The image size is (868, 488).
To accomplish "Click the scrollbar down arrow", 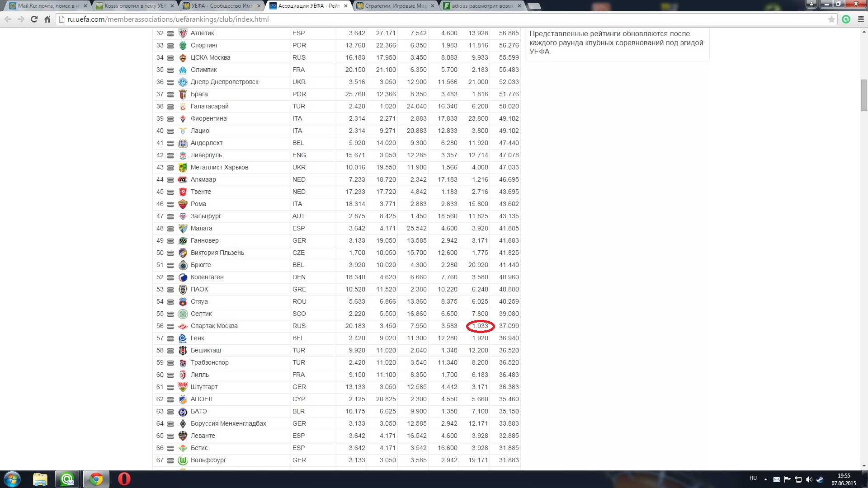I will point(864,466).
